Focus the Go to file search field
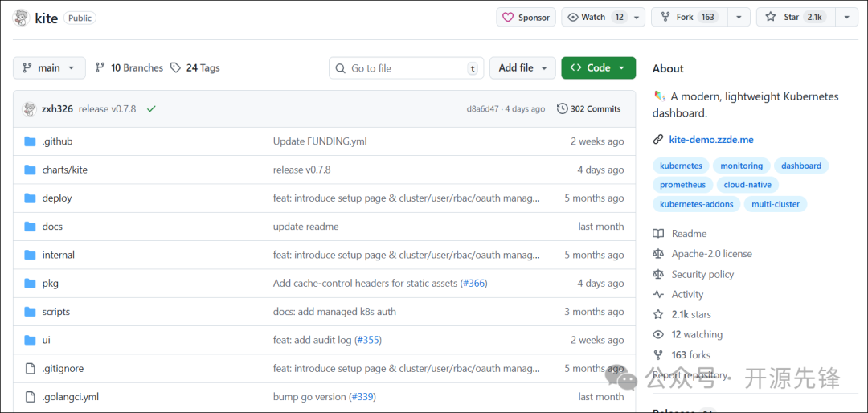 tap(407, 68)
